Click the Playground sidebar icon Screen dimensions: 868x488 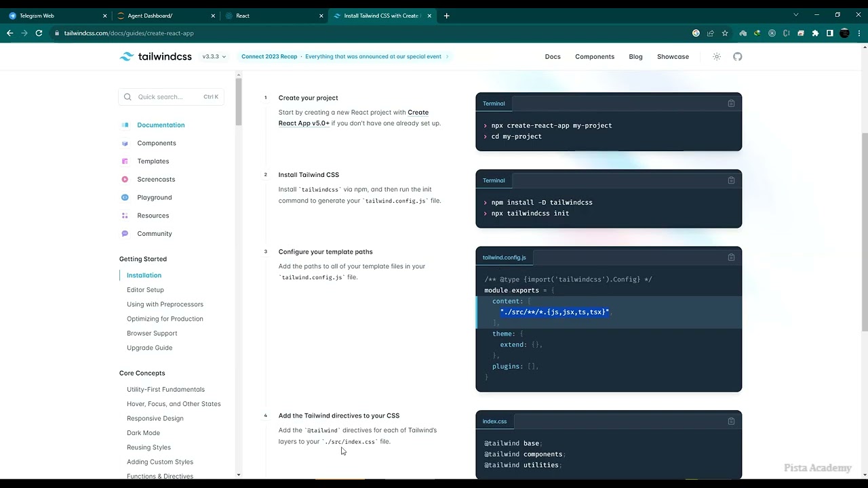[x=125, y=198]
